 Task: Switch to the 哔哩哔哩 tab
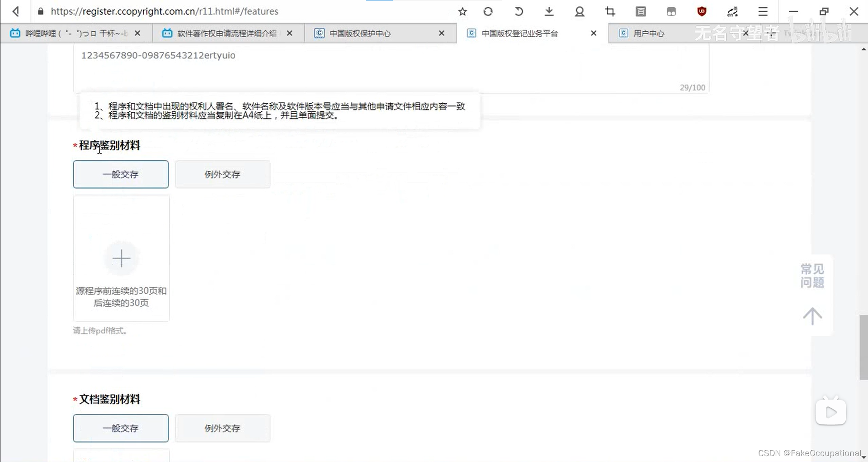coord(76,33)
